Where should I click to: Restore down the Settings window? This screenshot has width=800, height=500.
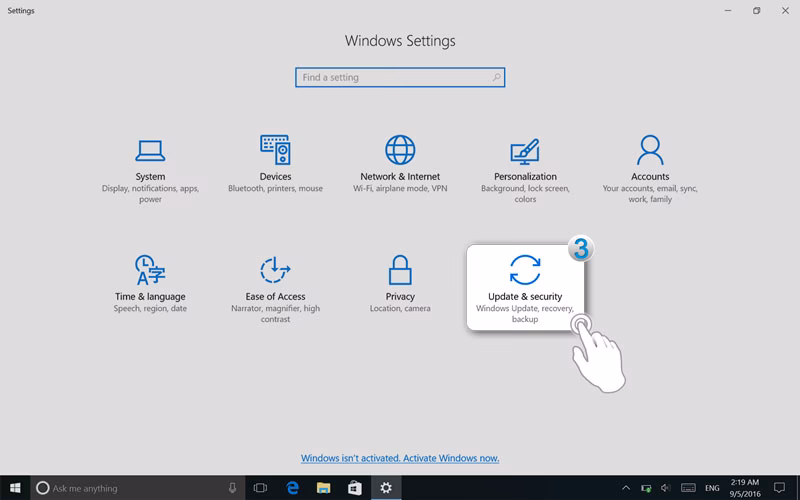coord(757,10)
